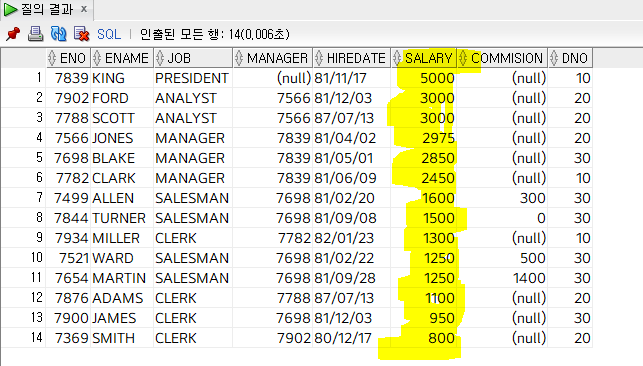Select the ALLEN name cell
Screen dimensions: 643x366
122,198
